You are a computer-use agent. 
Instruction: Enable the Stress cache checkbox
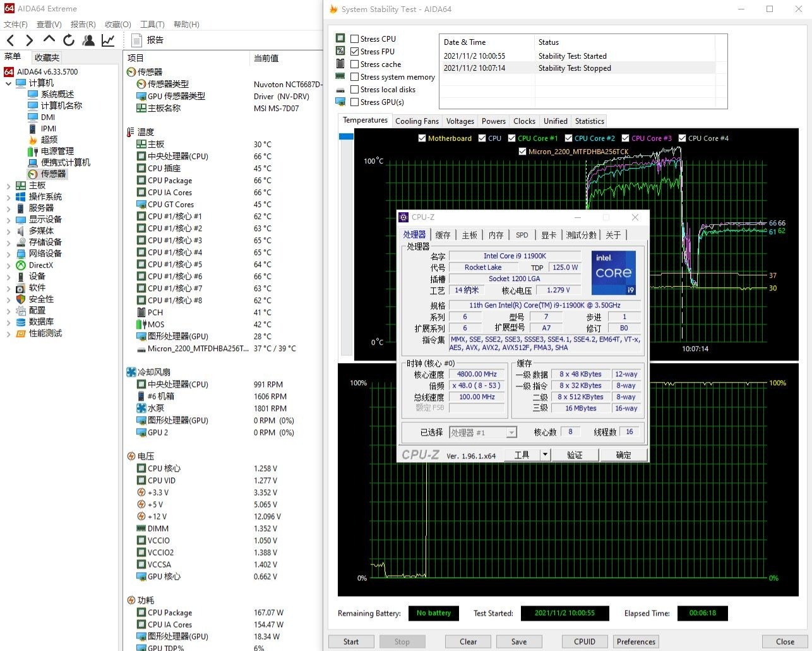click(354, 64)
